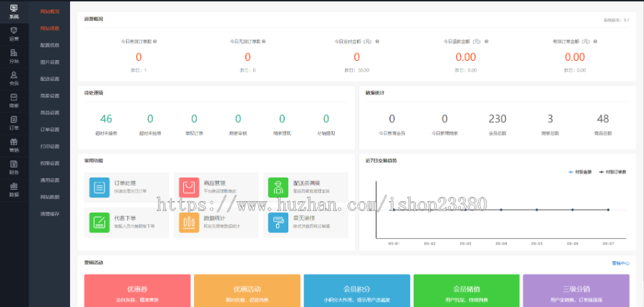644x307 pixels.
Task: Click the 商家审核 pending count
Action: tap(238, 120)
